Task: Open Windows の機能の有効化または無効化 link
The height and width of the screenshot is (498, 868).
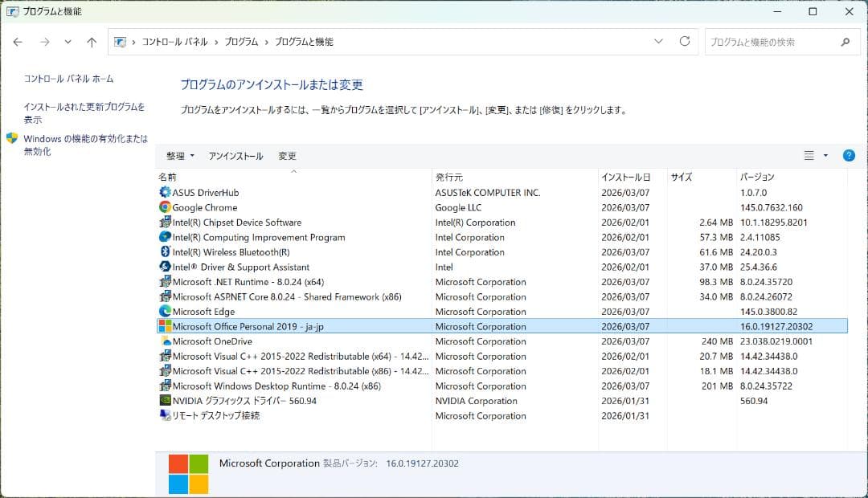Action: (86, 145)
